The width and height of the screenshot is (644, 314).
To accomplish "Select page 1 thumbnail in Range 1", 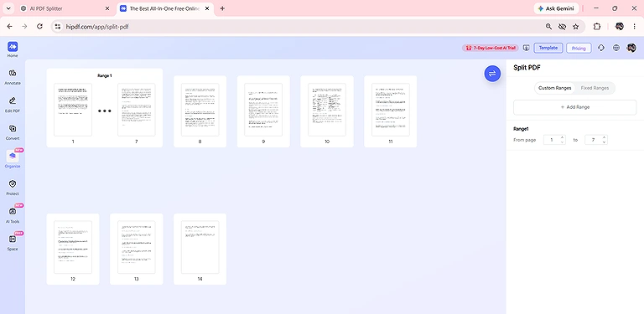I will (x=73, y=110).
